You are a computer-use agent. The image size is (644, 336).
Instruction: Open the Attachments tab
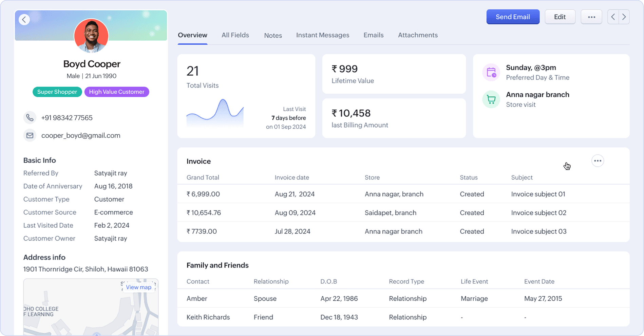[x=418, y=35]
